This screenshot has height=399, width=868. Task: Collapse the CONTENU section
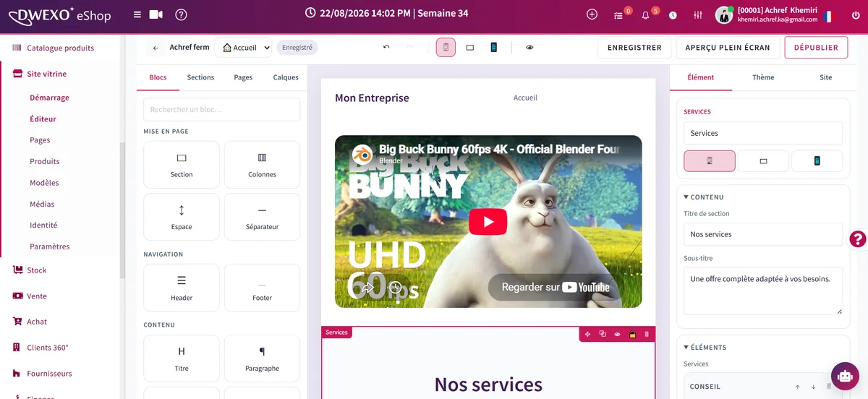[704, 197]
